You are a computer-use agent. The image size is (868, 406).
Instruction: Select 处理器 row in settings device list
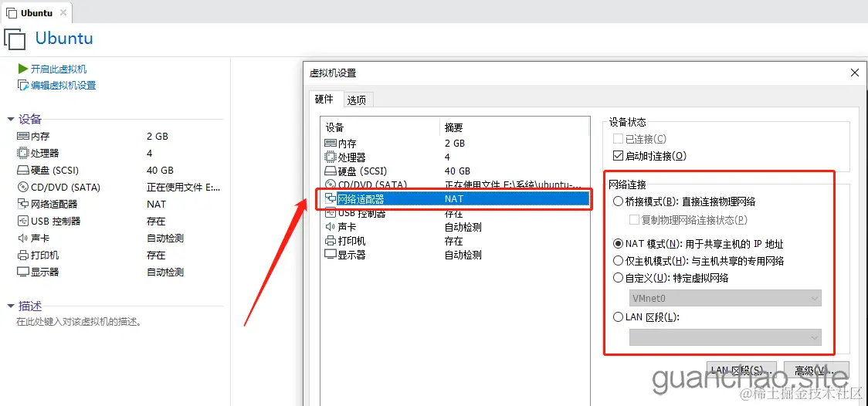(x=456, y=157)
